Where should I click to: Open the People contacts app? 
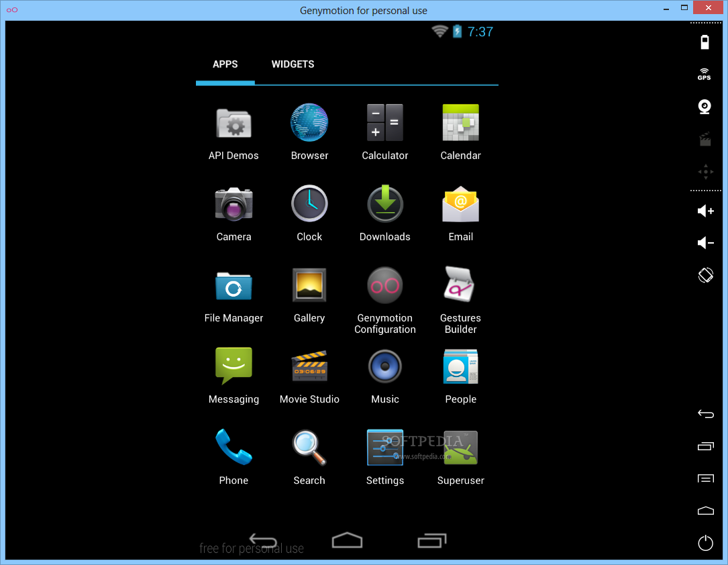pos(460,377)
